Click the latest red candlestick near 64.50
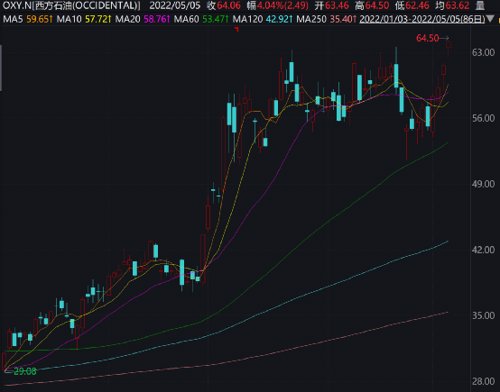500x392 pixels. coord(450,47)
